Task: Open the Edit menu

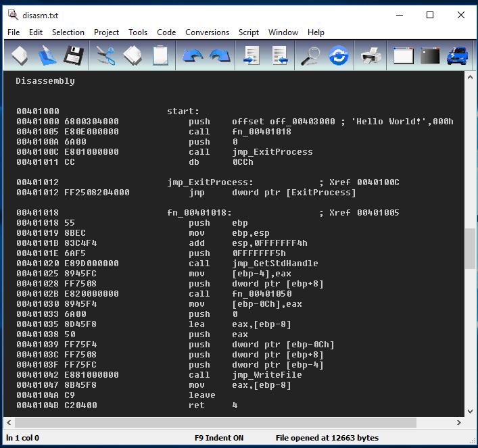Action: [36, 32]
